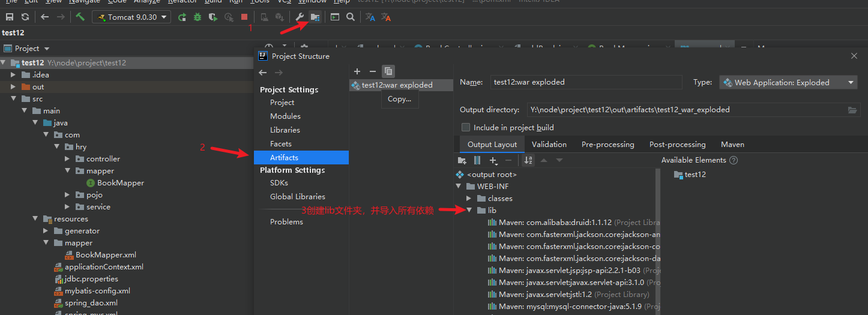Open Global Libraries under Platform Settings
This screenshot has height=315, width=868.
coord(298,197)
